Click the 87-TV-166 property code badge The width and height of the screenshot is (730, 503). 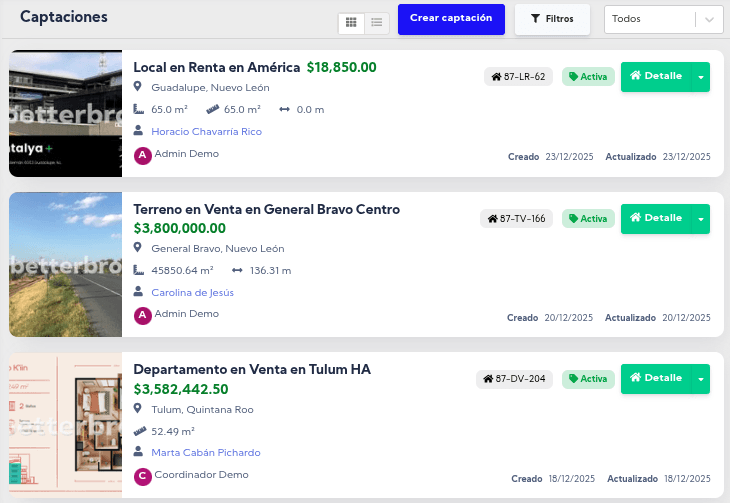point(517,219)
